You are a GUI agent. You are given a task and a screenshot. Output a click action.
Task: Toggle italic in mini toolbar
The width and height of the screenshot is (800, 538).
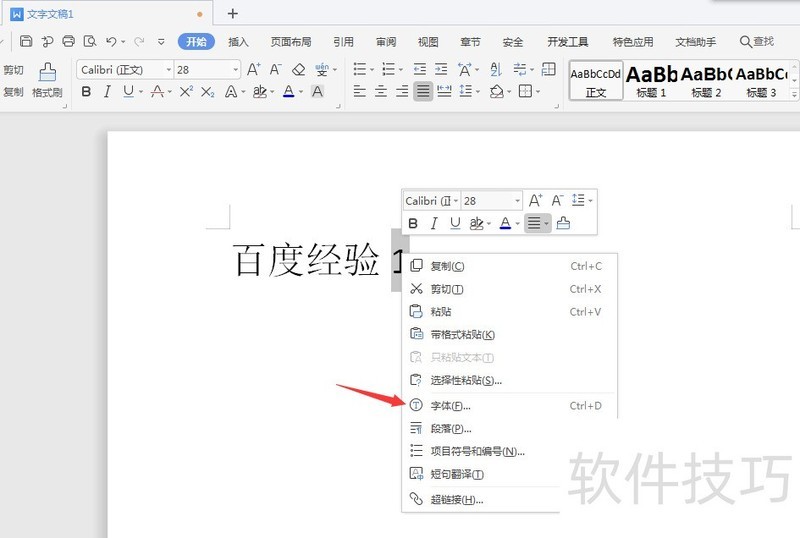click(434, 224)
